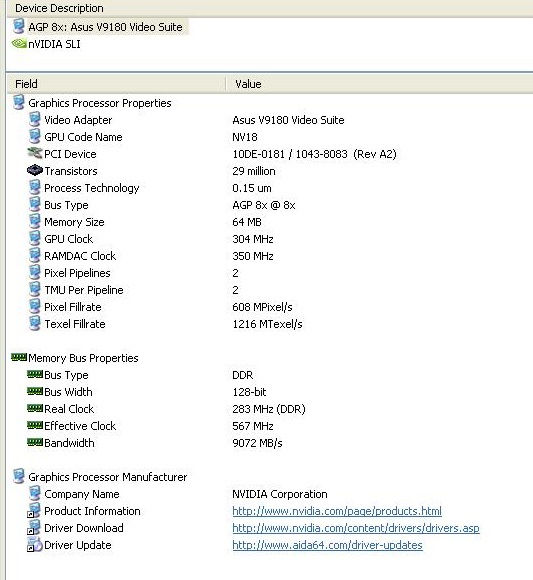Select the Graphics Processor Properties heading

tap(100, 103)
